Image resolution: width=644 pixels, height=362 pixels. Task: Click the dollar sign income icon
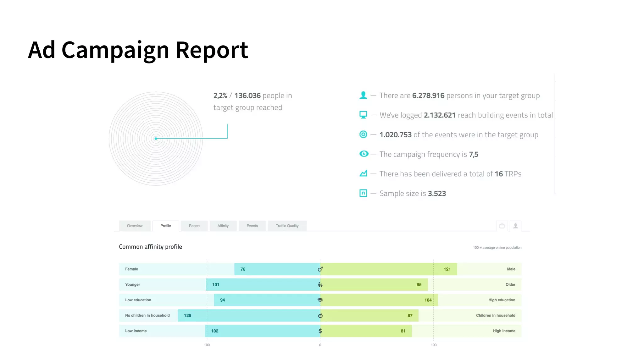pos(320,331)
